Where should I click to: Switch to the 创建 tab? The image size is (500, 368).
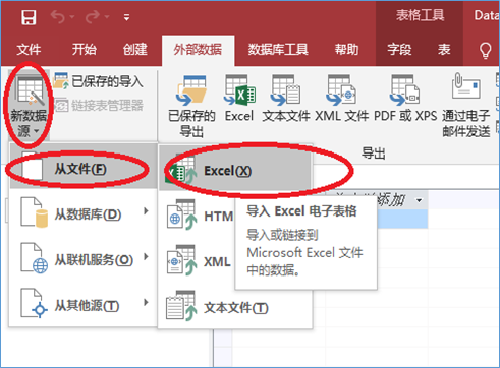pos(135,50)
